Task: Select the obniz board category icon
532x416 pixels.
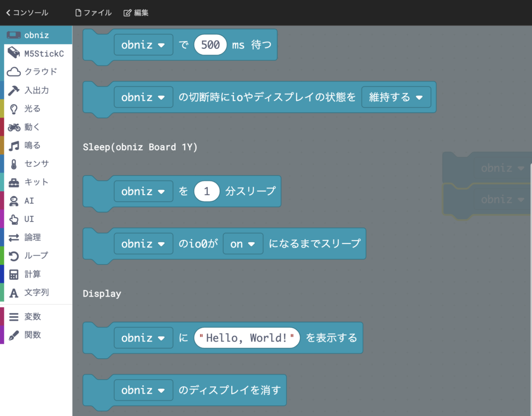Action: click(14, 35)
